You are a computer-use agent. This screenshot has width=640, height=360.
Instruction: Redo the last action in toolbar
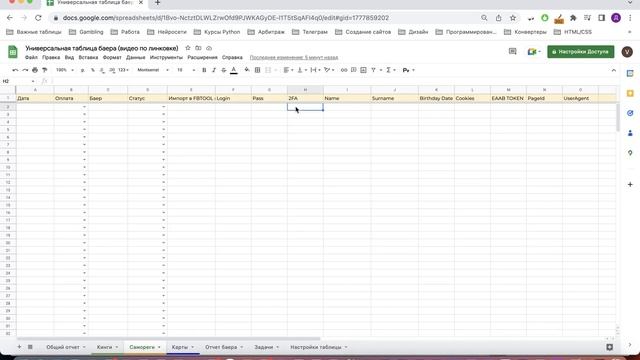(25, 70)
